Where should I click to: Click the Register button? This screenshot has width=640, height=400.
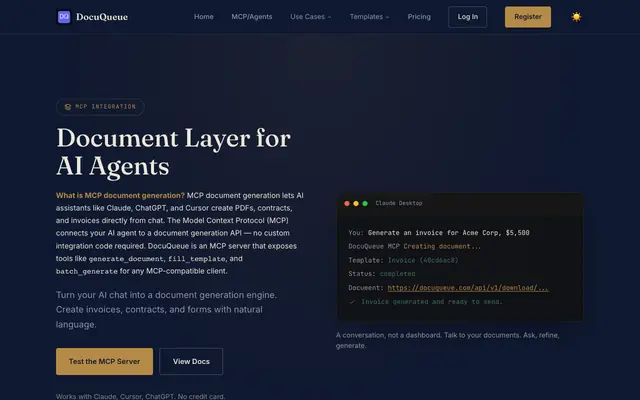tap(528, 17)
